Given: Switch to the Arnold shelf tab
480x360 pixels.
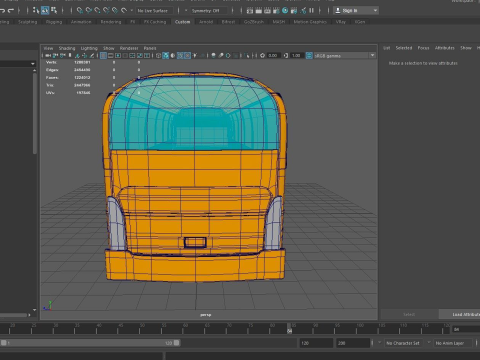Looking at the screenshot, I should pos(206,22).
